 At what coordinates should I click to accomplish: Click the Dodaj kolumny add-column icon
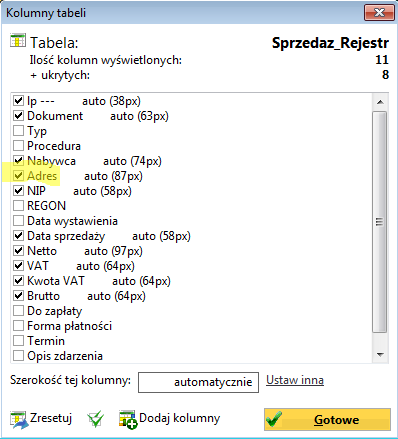click(128, 420)
